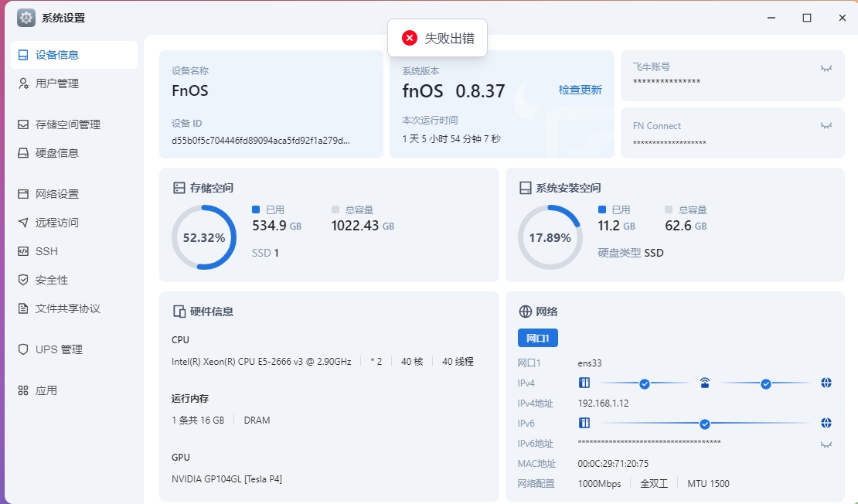Viewport: 858px width, 504px height.
Task: Click the 硬件信息 panel icon
Action: tap(179, 312)
